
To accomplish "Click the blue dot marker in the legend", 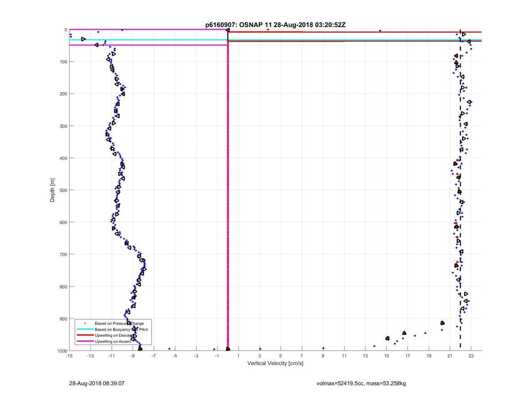I will (x=84, y=323).
